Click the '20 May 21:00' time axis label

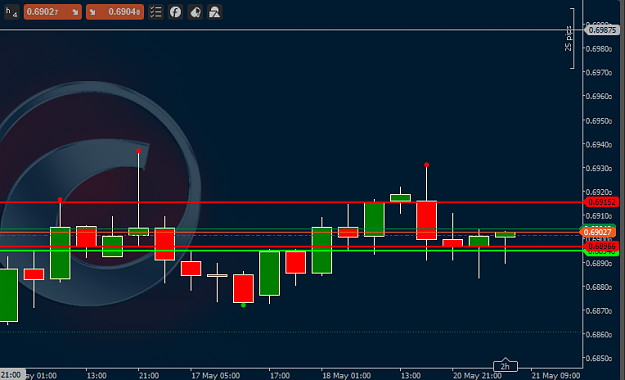(x=477, y=376)
